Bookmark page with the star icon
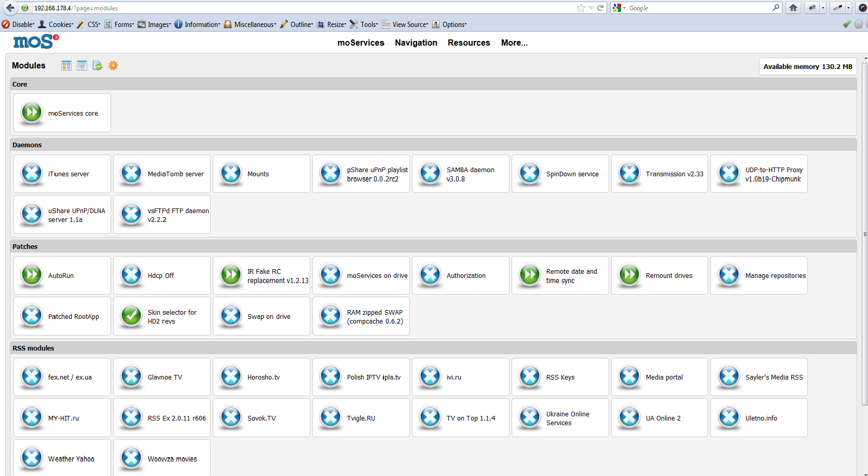 581,8
